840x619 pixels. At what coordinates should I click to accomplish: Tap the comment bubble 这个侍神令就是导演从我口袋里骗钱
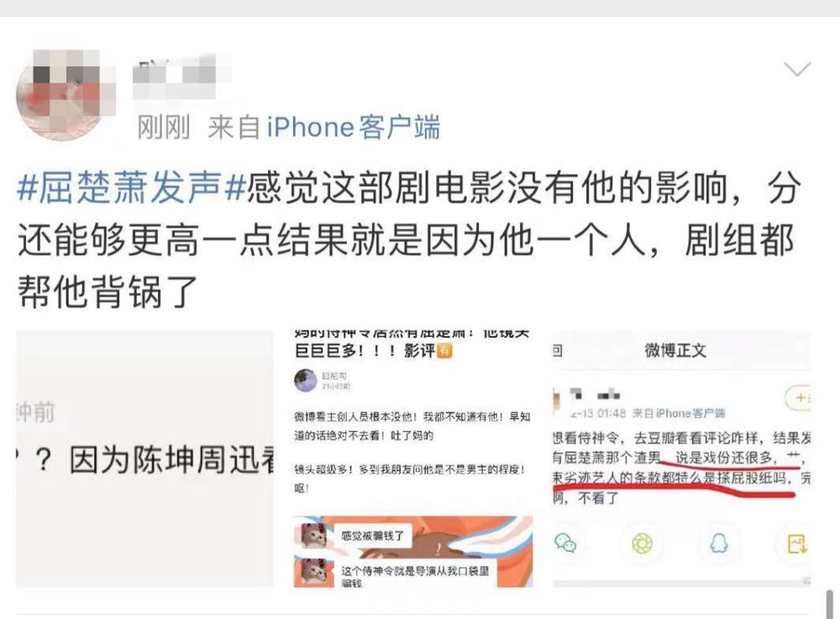[x=415, y=575]
